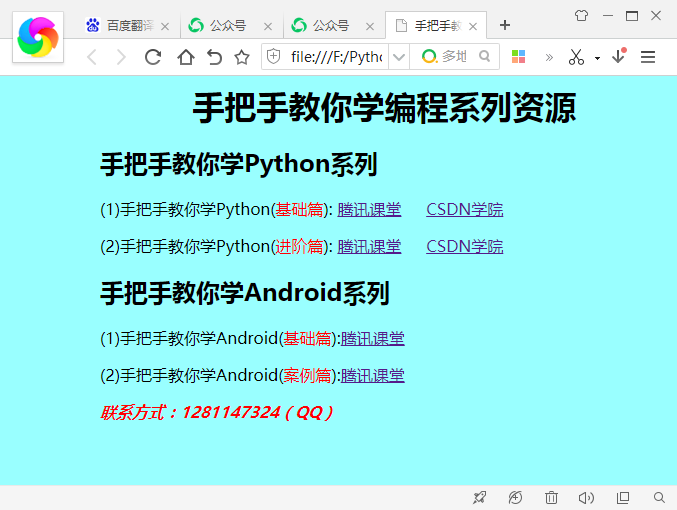Go back to previous page

[x=92, y=57]
